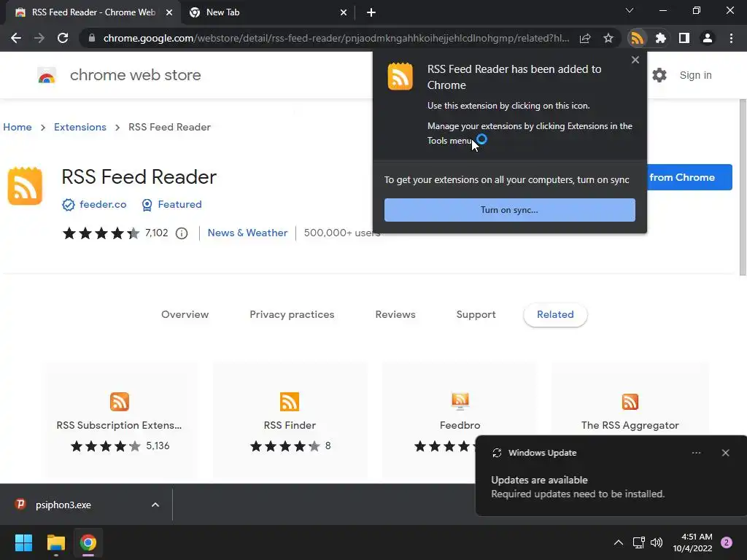Open Chrome three-dot menu
Viewport: 747px width, 560px height.
[731, 38]
